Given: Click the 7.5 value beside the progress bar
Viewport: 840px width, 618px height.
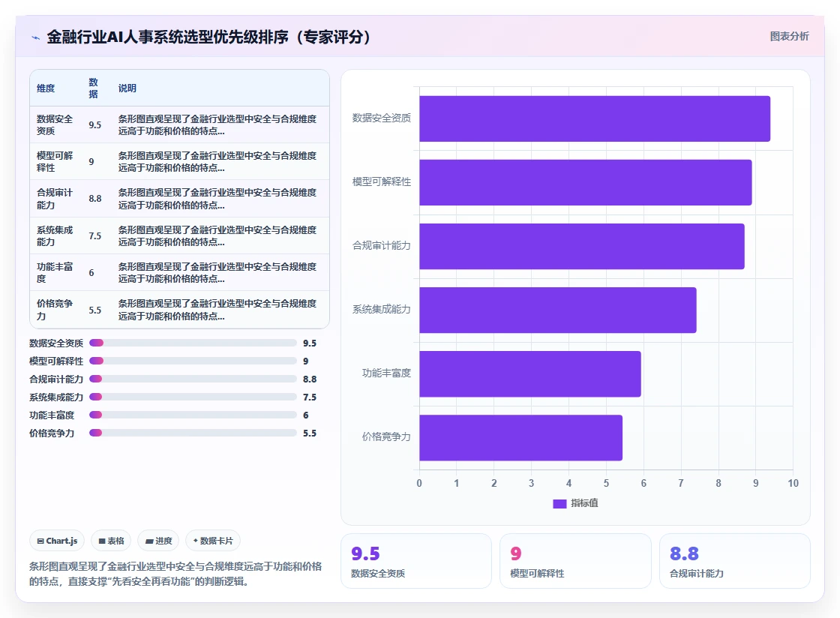Looking at the screenshot, I should [310, 397].
